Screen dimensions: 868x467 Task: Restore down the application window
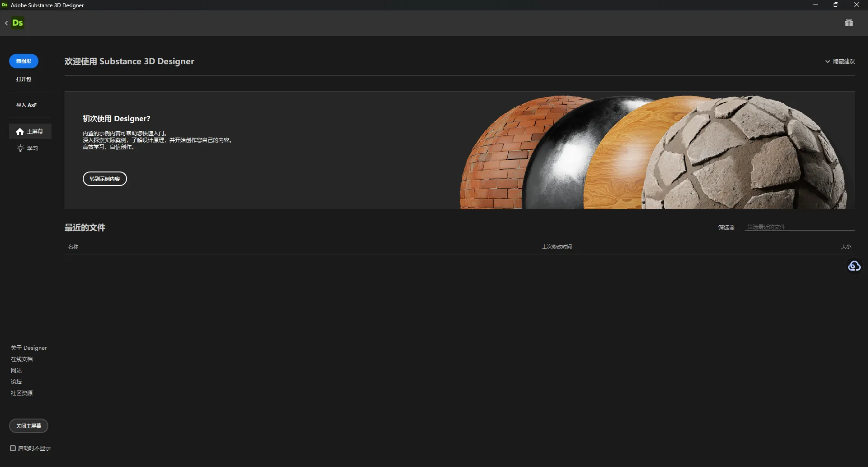836,5
